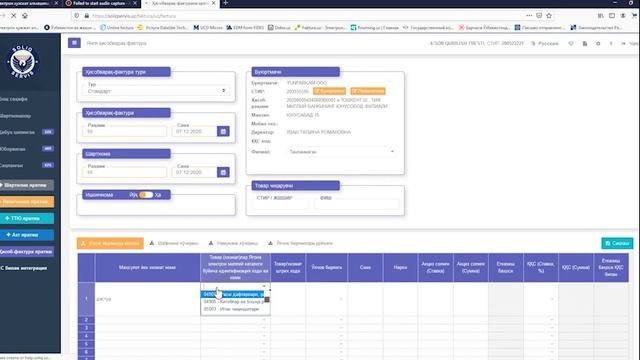This screenshot has height=360, width=640.
Task: Click the blue Акт яратиш sidebar button
Action: tap(27, 235)
